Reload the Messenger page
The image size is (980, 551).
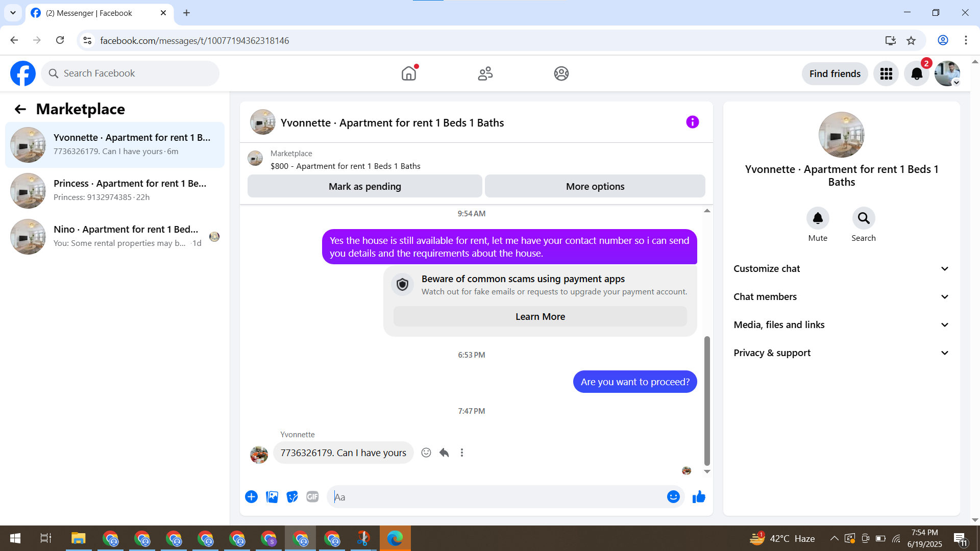tap(60, 40)
